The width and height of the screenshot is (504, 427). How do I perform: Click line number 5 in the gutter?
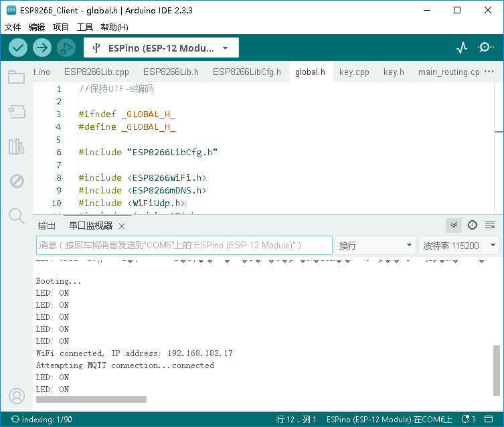[58, 139]
